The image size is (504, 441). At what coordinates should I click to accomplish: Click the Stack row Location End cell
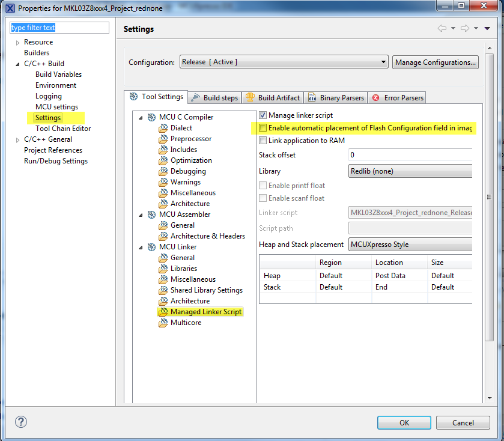tap(399, 287)
